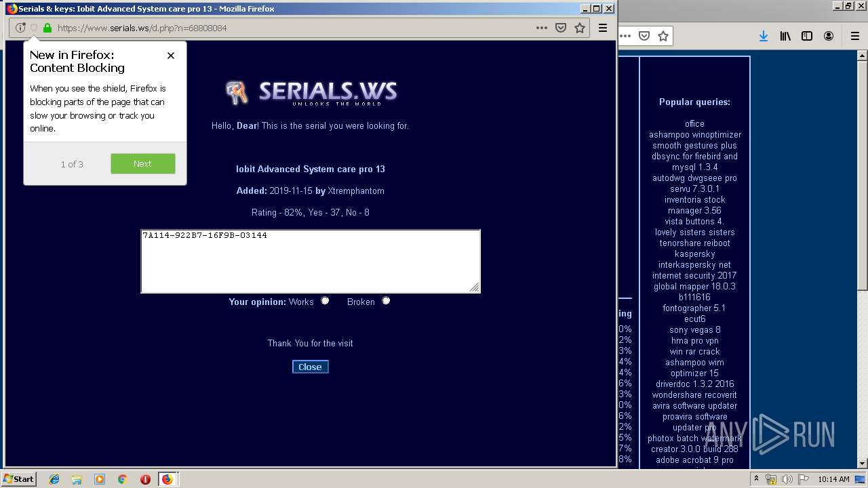The image size is (868, 488).
Task: Click the URL text in the popup address bar
Action: [x=142, y=28]
